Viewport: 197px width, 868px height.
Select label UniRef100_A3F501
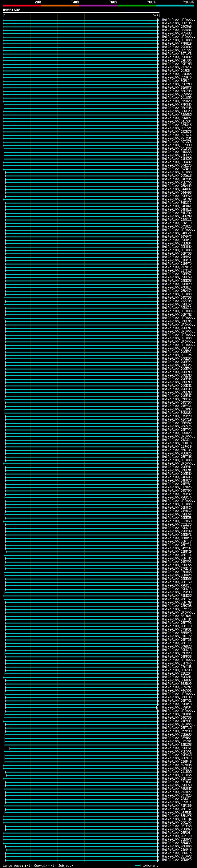click(x=177, y=751)
